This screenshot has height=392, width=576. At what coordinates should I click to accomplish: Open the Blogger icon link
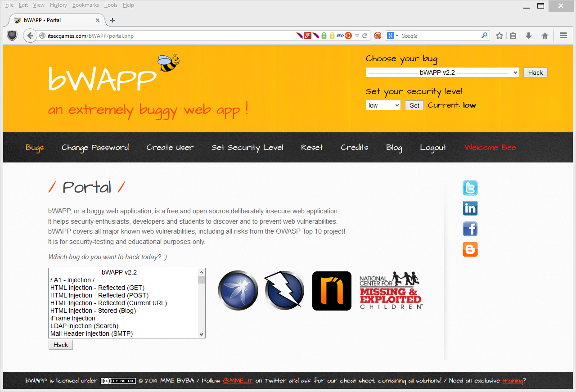point(470,249)
